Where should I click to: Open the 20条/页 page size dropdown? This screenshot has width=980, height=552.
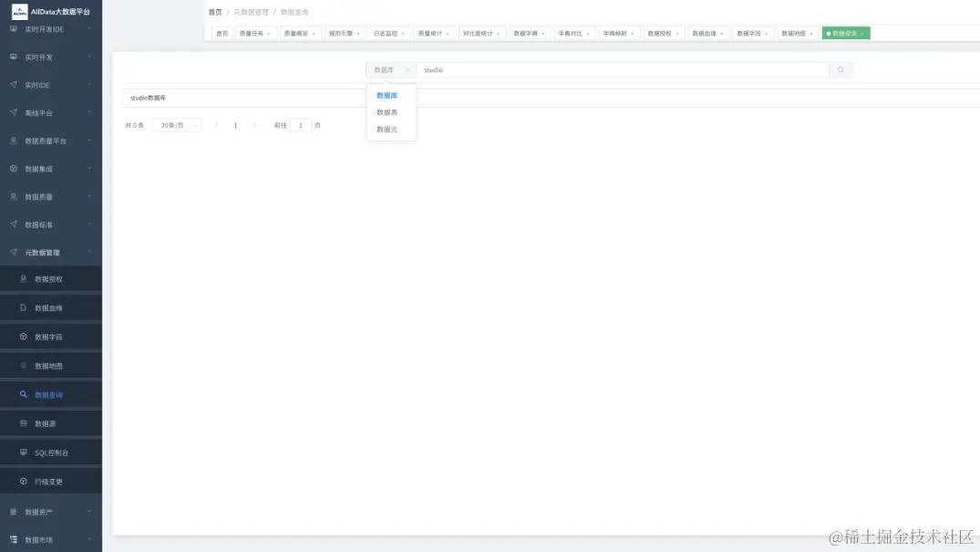pyautogui.click(x=177, y=125)
